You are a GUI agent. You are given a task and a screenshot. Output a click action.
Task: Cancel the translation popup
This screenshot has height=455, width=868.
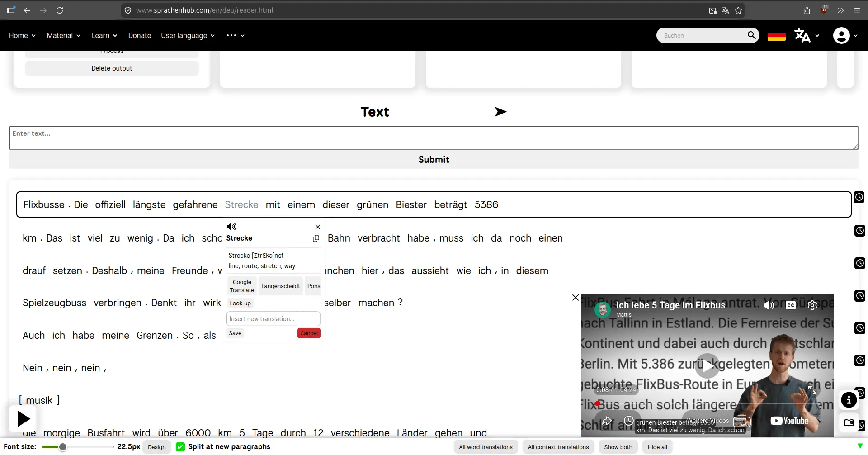coord(309,333)
